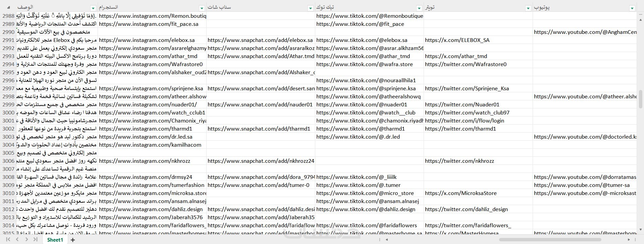Click the horizontal scrollbar left arrow
644x244 pixels.
tap(387, 240)
